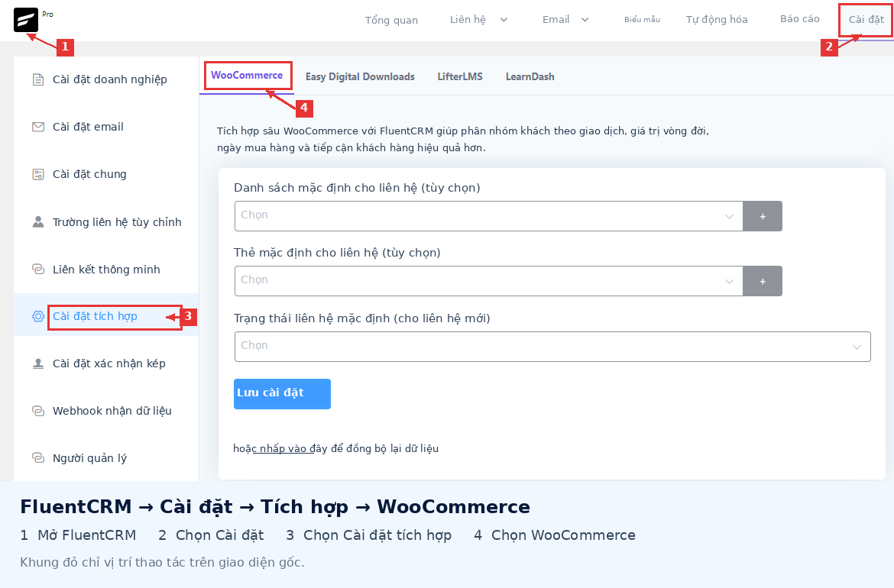Click the envelope icon beside Cài đặt email
This screenshot has height=588, width=894.
pyautogui.click(x=38, y=127)
